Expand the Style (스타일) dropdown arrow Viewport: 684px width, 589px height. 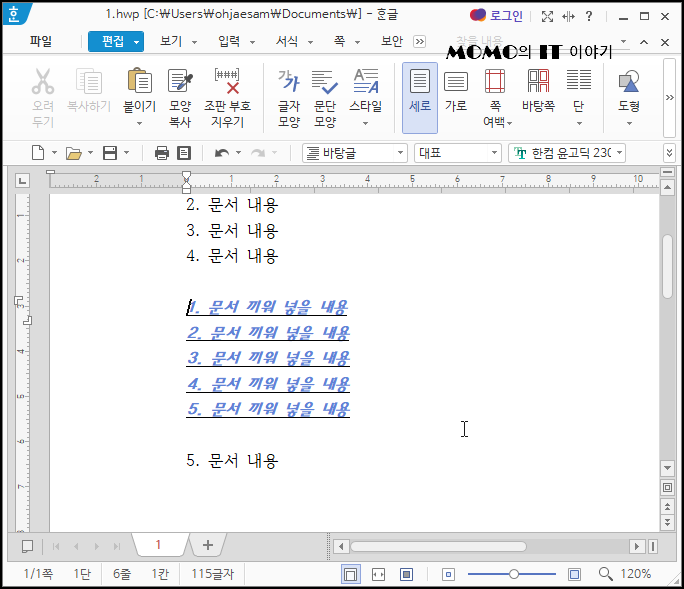tap(366, 123)
